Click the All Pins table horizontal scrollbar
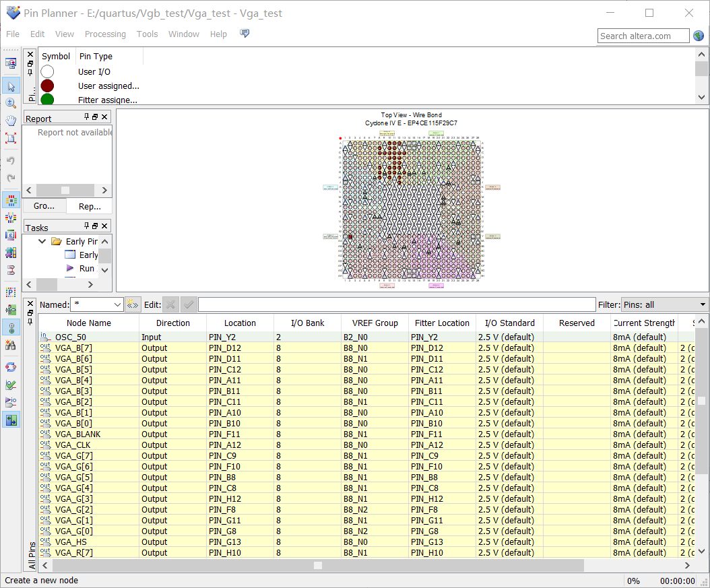 [x=318, y=565]
